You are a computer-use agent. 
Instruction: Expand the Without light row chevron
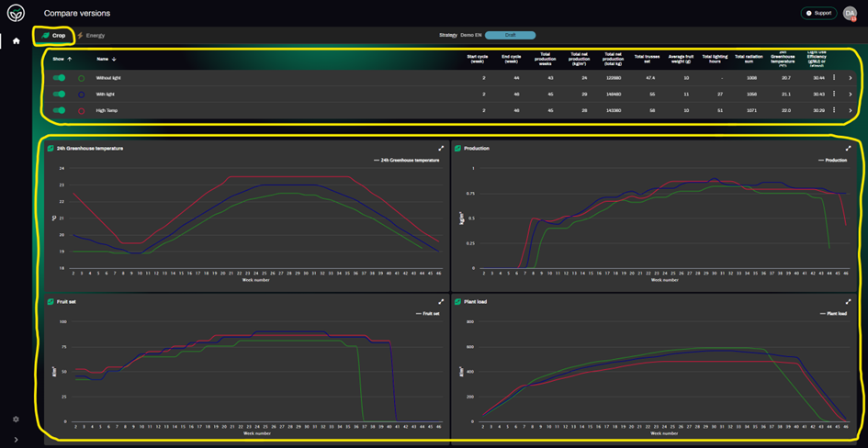851,78
